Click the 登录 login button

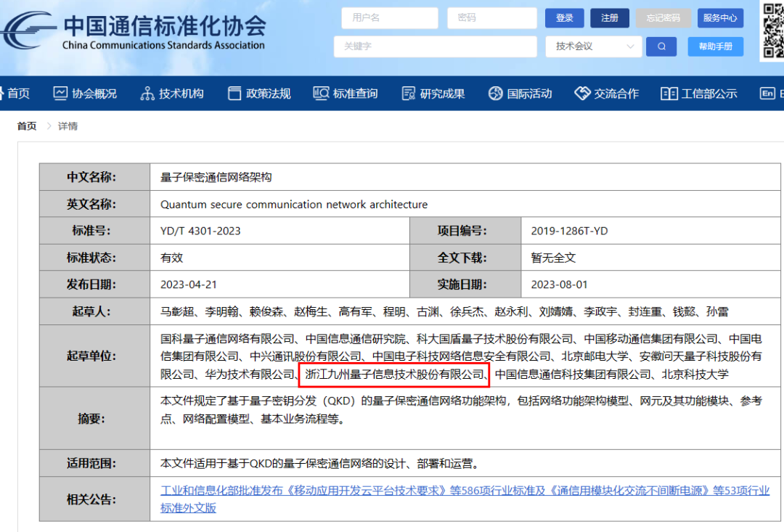tap(565, 18)
